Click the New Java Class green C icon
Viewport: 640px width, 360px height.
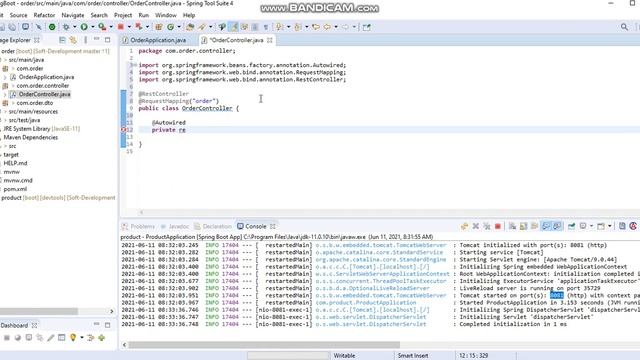[171, 27]
